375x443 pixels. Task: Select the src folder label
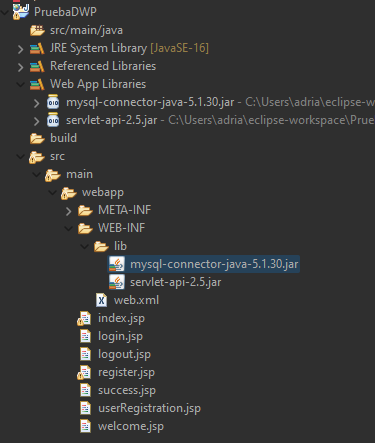[x=57, y=156]
